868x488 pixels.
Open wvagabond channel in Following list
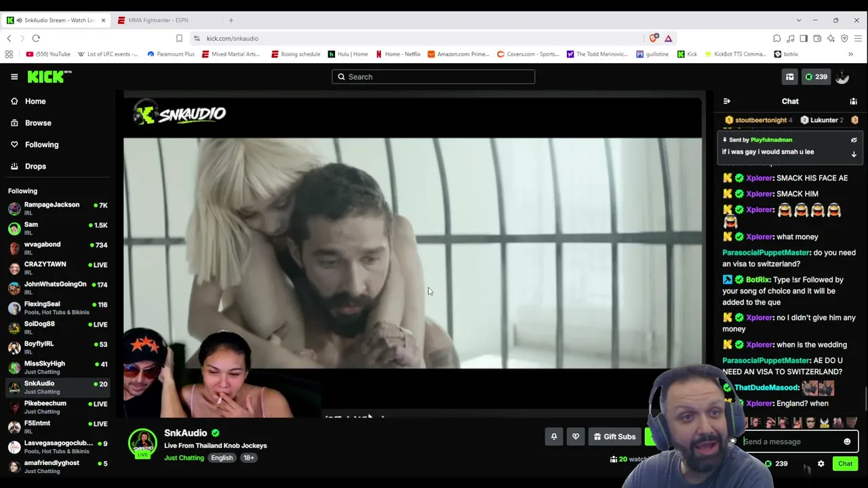click(x=58, y=248)
